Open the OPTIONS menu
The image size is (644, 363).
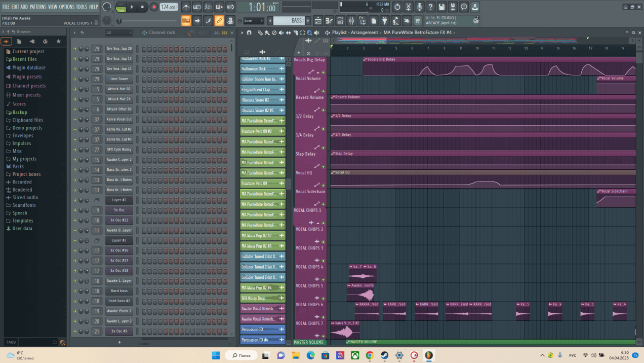point(67,7)
